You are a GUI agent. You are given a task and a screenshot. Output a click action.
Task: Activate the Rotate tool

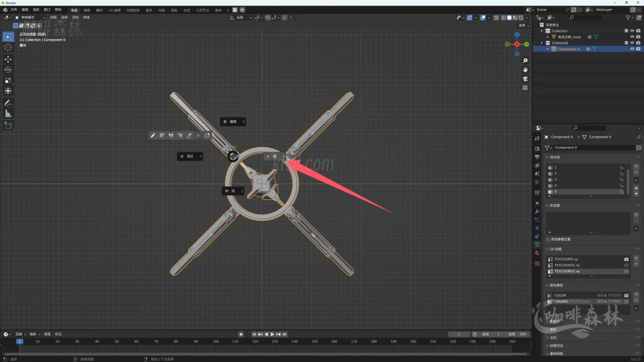click(8, 70)
